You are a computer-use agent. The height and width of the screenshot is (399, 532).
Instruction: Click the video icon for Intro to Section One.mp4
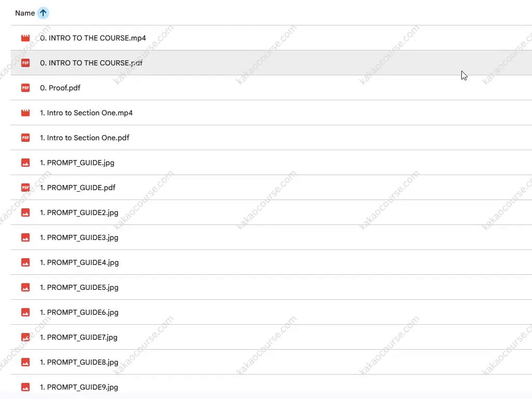(25, 113)
